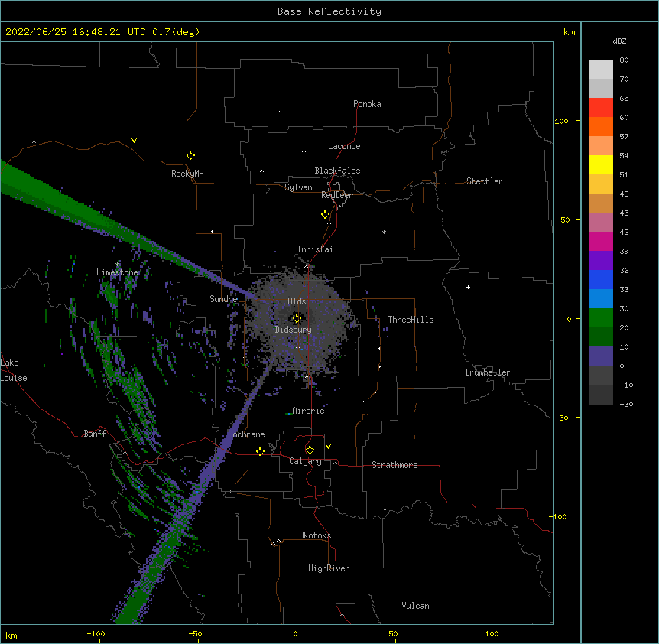Click the Vulcan city label
The width and height of the screenshot is (659, 644).
click(415, 606)
